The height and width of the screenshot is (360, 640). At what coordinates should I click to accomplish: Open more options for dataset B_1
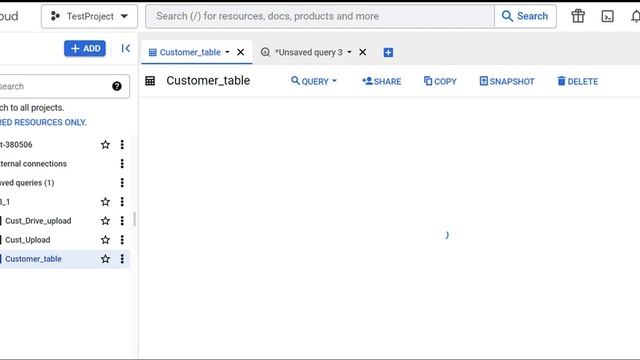coord(122,202)
